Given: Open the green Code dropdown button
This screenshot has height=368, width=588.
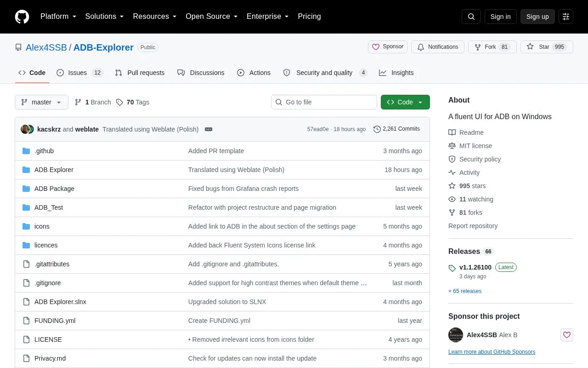Looking at the screenshot, I should tap(405, 102).
